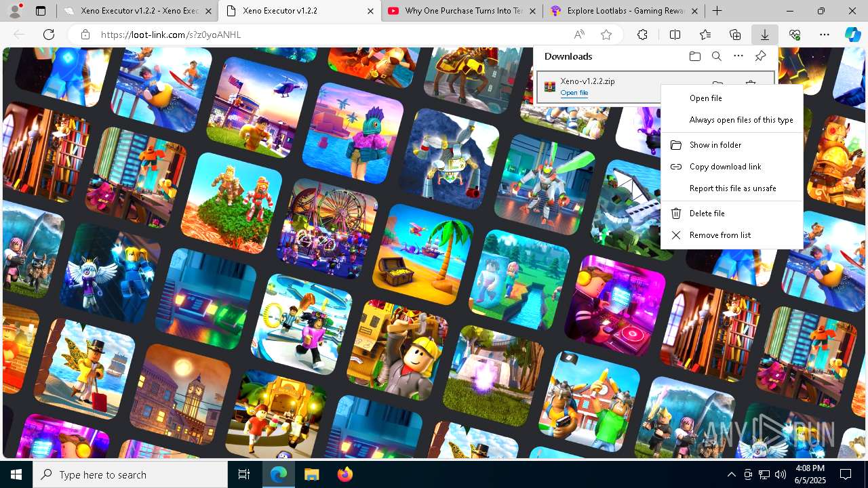View site information lock icon
This screenshot has width=868, height=488.
pyautogui.click(x=85, y=35)
